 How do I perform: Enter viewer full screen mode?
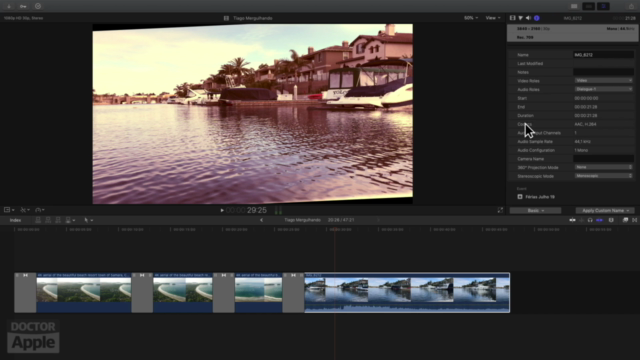click(x=500, y=210)
